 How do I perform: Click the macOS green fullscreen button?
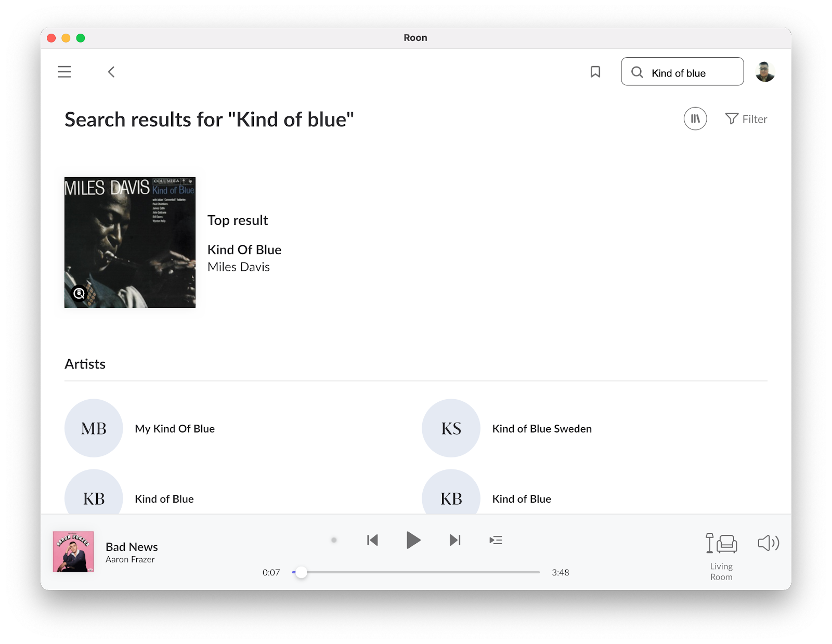pos(81,38)
